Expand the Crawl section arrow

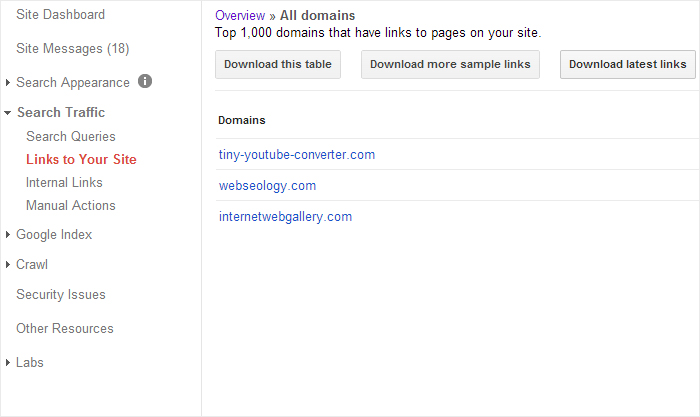tap(9, 265)
